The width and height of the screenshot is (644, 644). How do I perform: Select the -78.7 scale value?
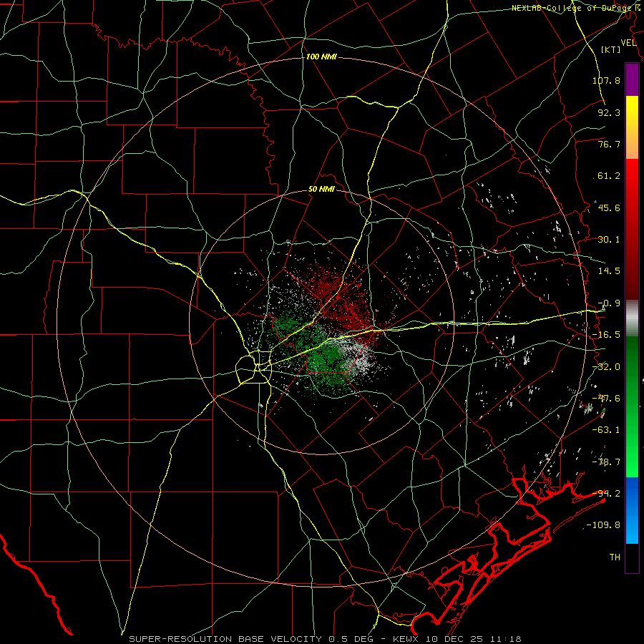click(606, 462)
